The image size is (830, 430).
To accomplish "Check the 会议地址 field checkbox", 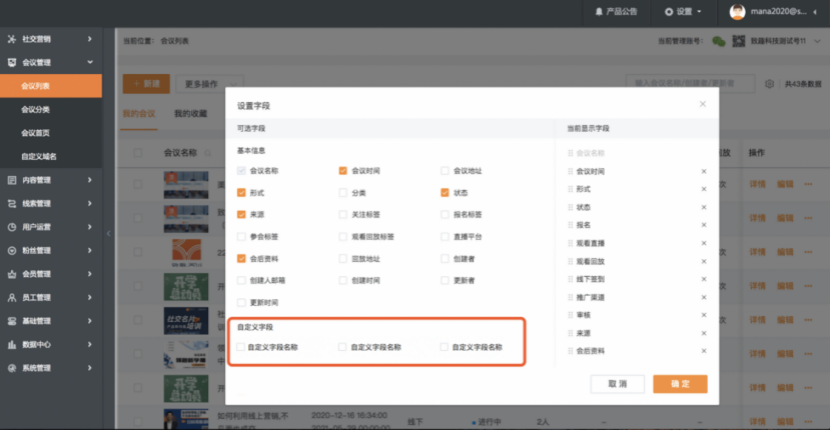I will (445, 171).
